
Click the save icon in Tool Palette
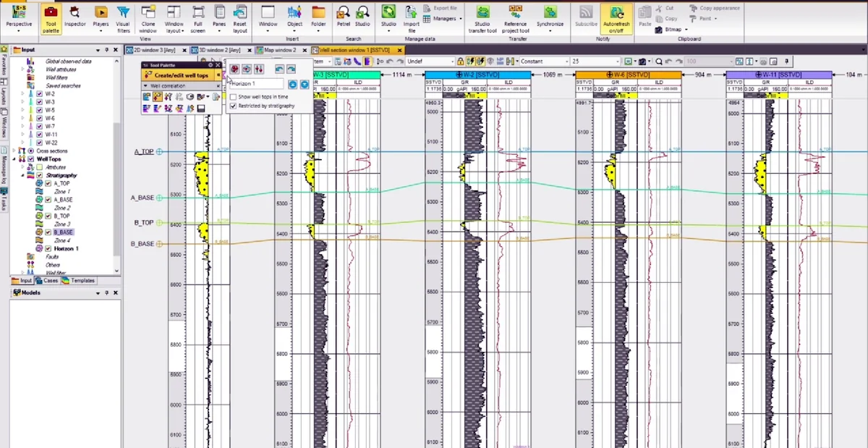click(202, 109)
